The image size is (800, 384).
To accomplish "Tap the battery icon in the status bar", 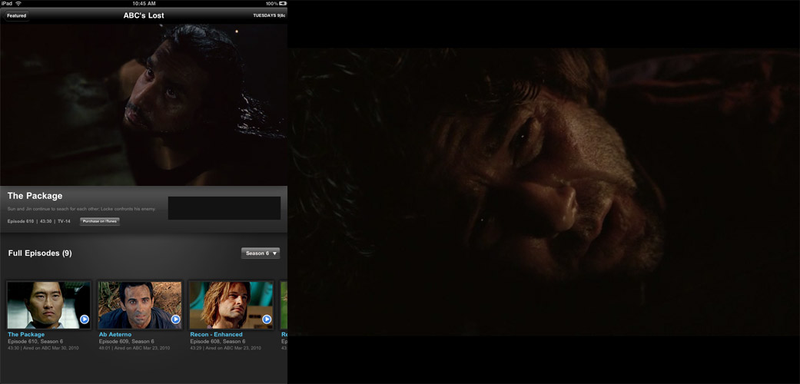I will tap(283, 3).
